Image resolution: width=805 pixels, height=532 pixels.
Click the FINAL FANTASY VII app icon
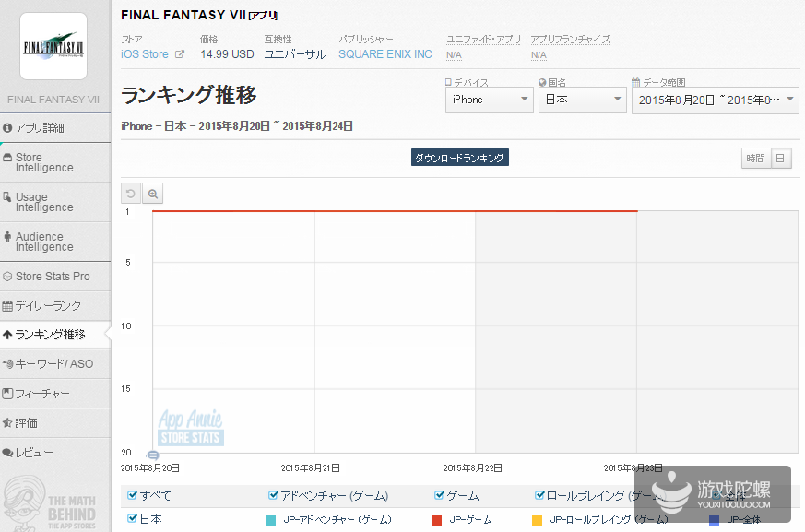coord(53,46)
